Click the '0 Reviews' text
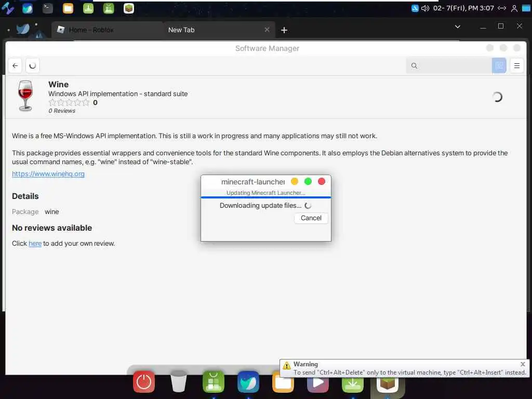Viewport: 532px width, 399px height. (x=62, y=111)
